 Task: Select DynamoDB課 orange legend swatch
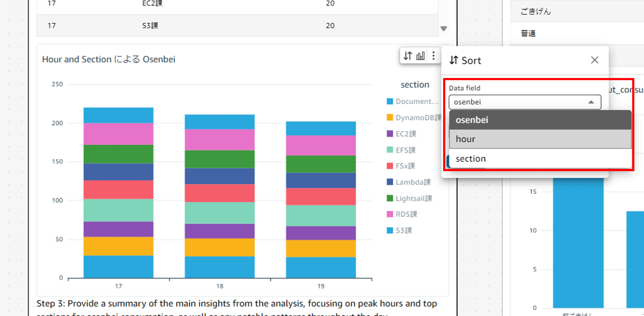coord(390,118)
